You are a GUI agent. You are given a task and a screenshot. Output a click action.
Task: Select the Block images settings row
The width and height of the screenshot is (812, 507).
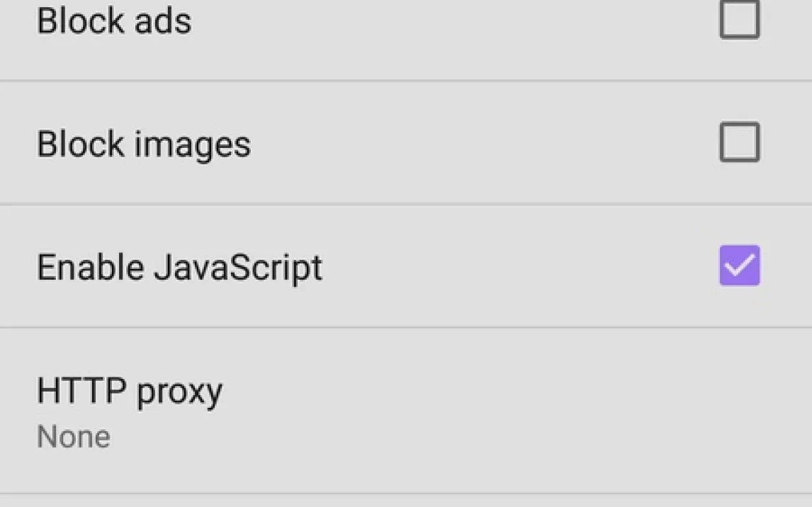click(x=406, y=143)
